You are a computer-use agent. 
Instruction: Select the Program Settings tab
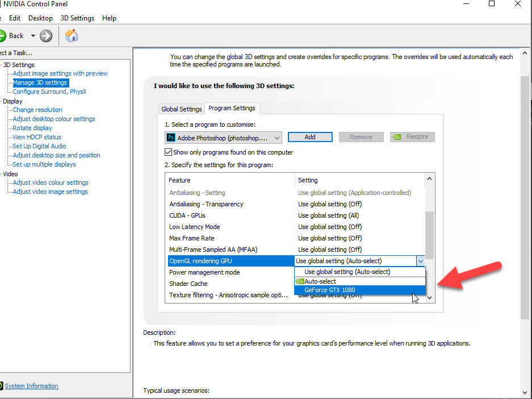point(232,108)
